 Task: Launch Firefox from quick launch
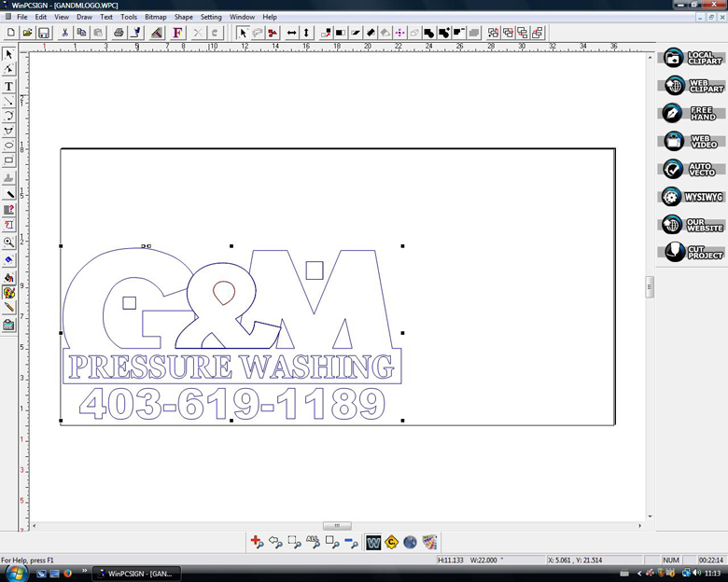68,574
